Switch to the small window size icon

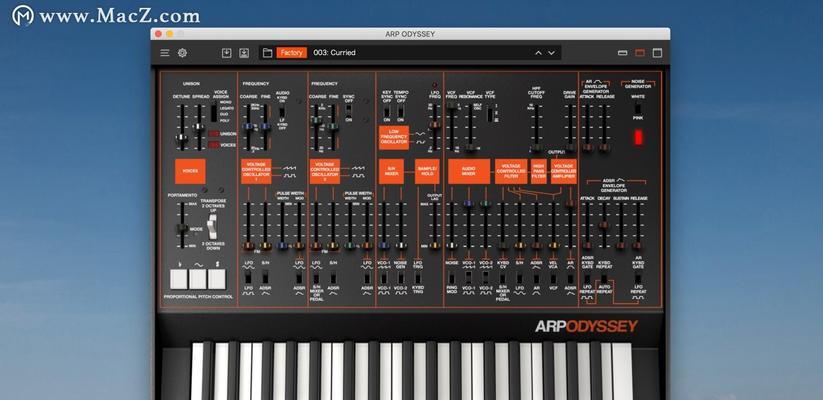[622, 53]
